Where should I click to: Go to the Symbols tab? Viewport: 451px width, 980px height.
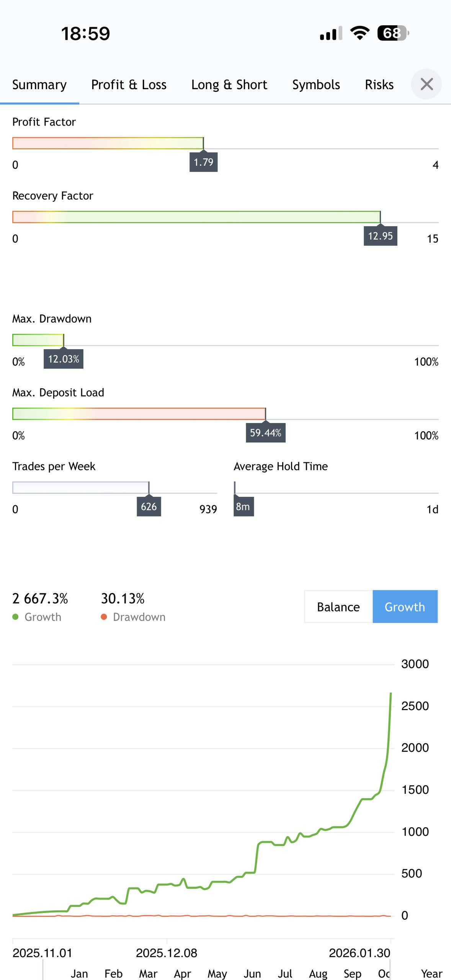click(316, 85)
